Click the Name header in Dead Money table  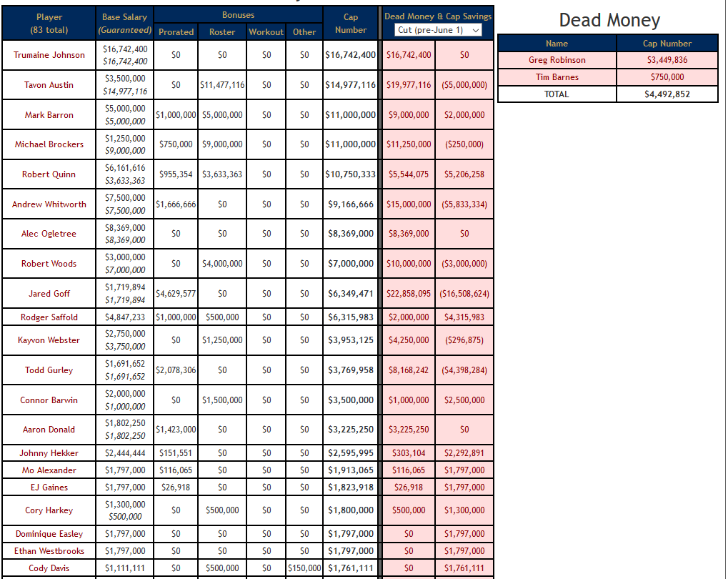coord(557,43)
